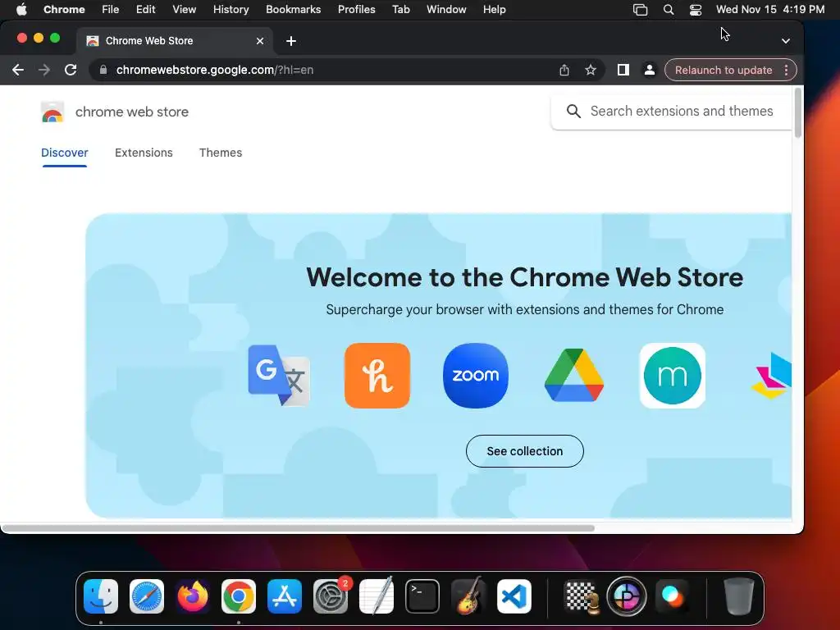Open the Help menu
Viewport: 840px width, 630px height.
pyautogui.click(x=494, y=9)
